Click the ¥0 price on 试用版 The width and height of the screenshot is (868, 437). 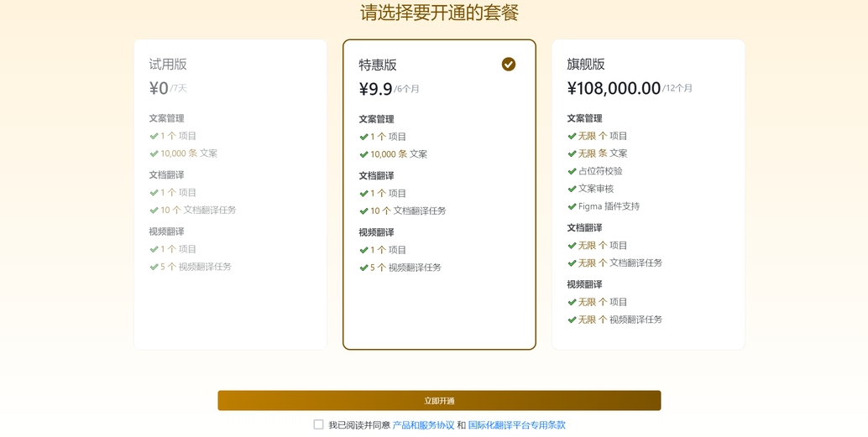[159, 88]
